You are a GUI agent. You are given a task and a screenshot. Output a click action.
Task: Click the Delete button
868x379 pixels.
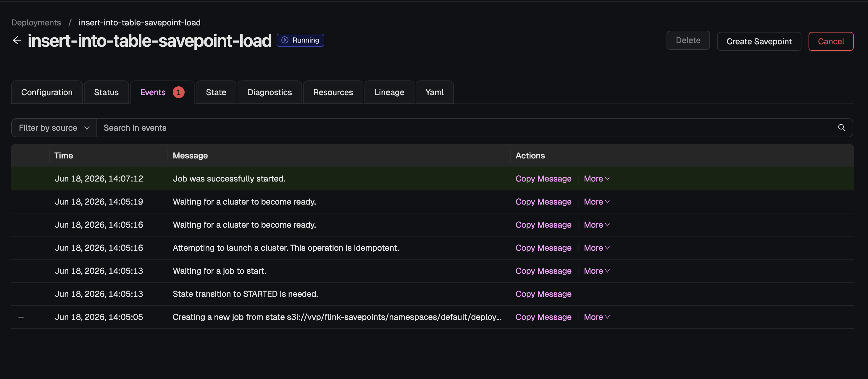point(688,41)
